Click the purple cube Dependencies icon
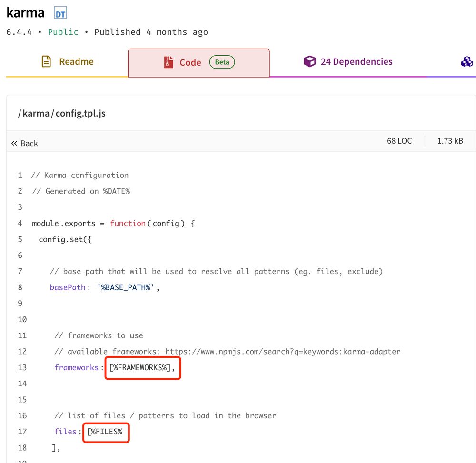Screen dimensions: 476x463 [x=310, y=62]
